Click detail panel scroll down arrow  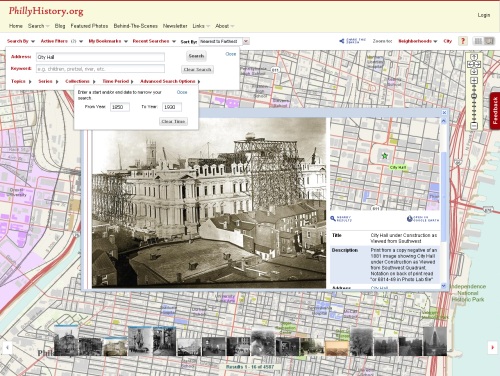click(x=443, y=286)
